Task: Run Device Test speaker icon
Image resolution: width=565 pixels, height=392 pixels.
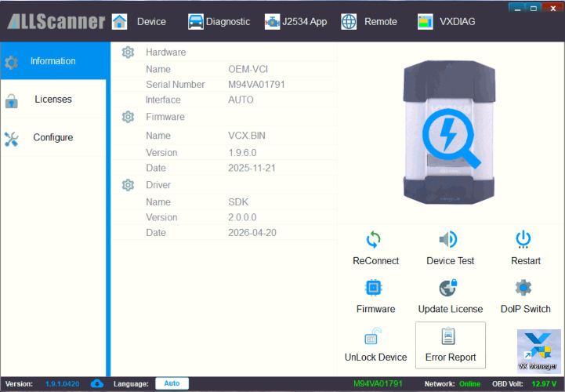Action: click(448, 239)
